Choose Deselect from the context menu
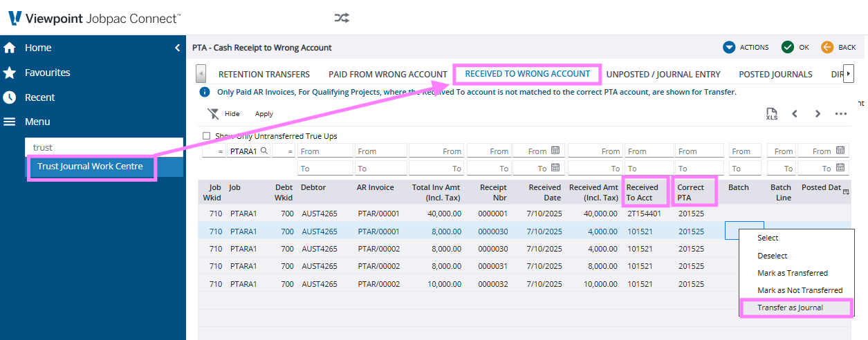 coord(773,256)
